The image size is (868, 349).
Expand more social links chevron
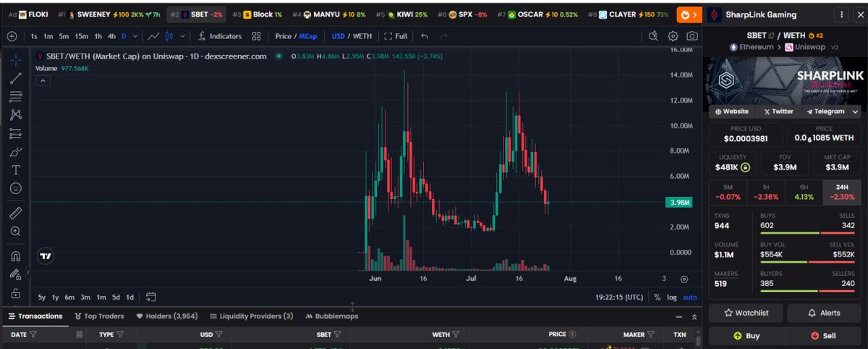point(855,112)
